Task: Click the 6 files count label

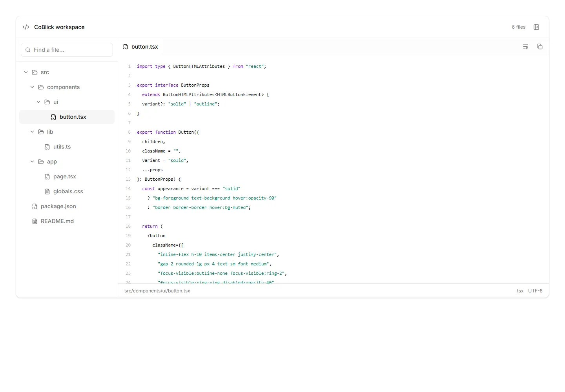Action: click(518, 27)
